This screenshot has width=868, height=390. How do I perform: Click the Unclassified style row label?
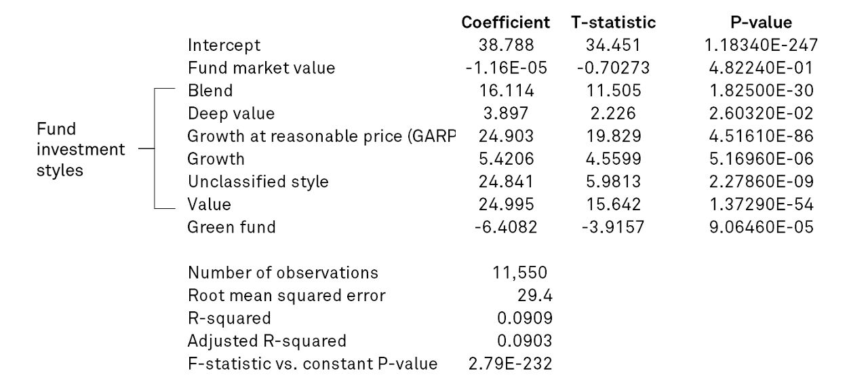(x=258, y=182)
